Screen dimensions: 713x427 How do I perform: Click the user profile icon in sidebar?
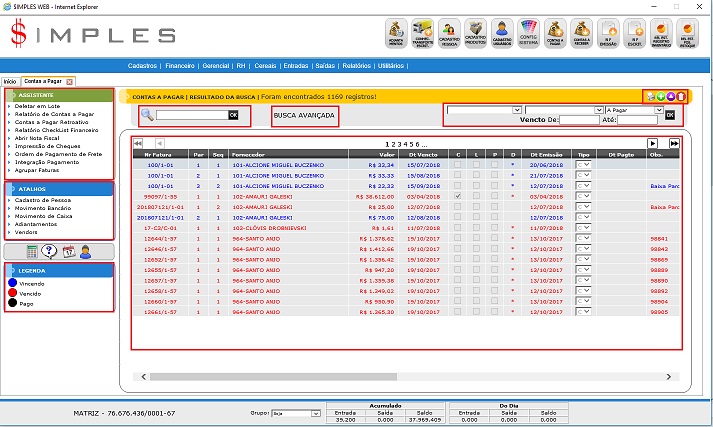tap(86, 251)
